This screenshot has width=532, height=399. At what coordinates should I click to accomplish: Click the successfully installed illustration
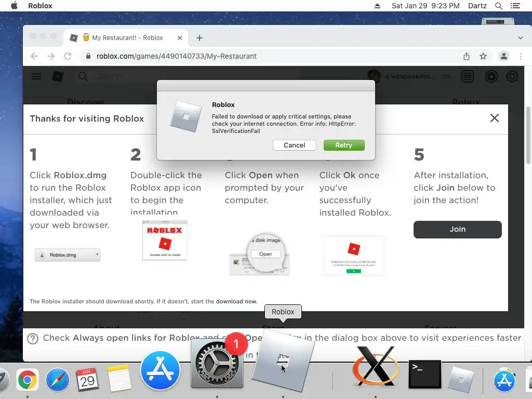353,256
